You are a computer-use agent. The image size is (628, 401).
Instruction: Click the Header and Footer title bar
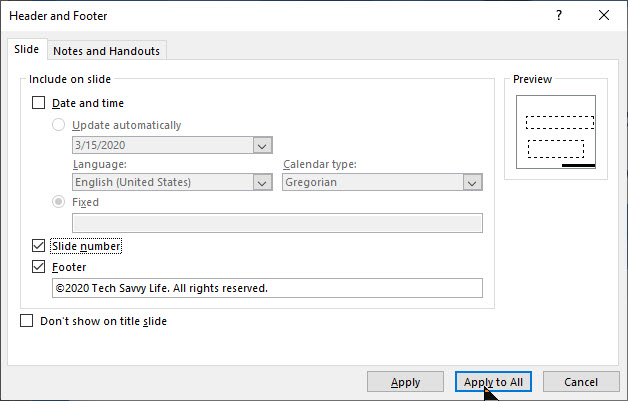250,16
